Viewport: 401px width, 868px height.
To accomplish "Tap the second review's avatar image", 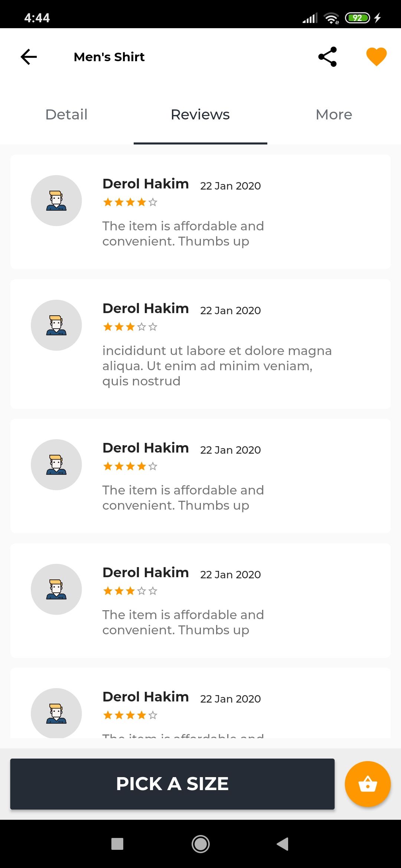I will click(56, 325).
